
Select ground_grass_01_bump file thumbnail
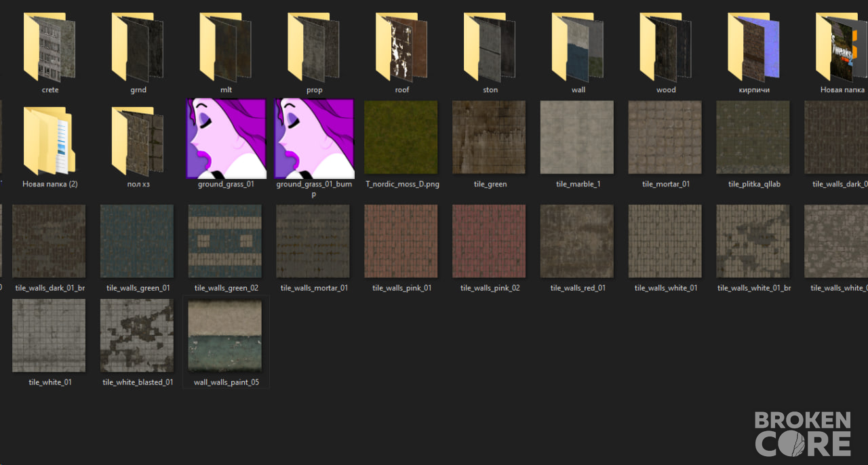(x=314, y=138)
